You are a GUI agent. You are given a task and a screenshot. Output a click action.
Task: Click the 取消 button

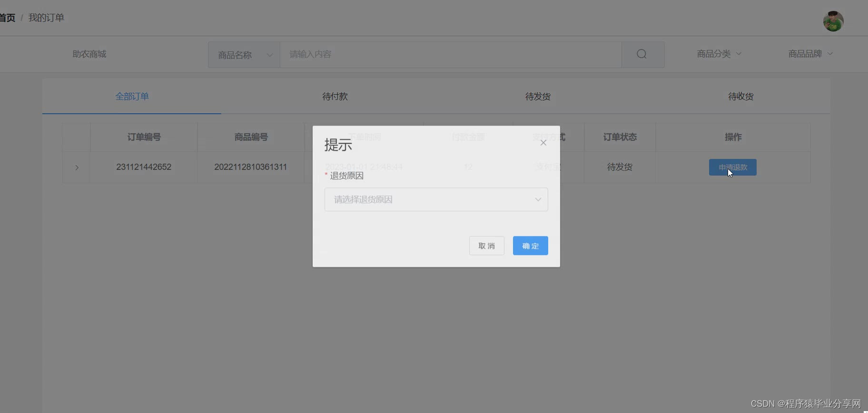[x=486, y=246]
